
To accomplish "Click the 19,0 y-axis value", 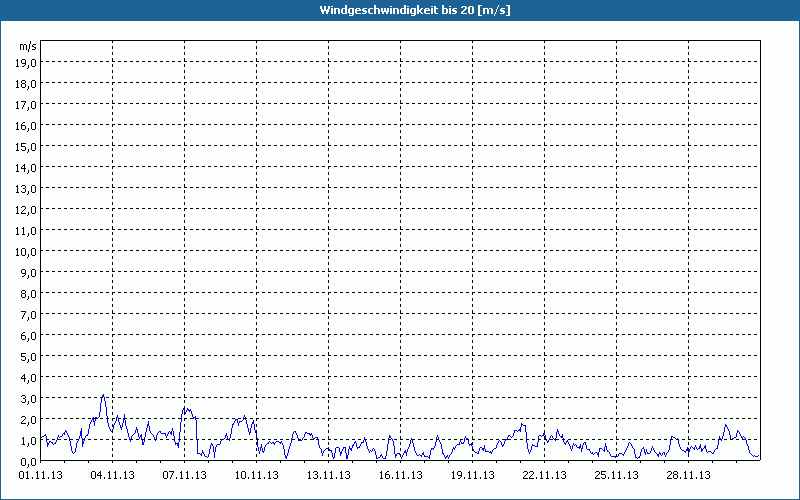I will tap(26, 63).
